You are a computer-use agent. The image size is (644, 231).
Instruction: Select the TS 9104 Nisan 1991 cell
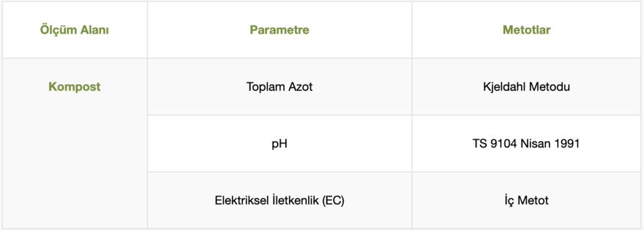tap(526, 144)
